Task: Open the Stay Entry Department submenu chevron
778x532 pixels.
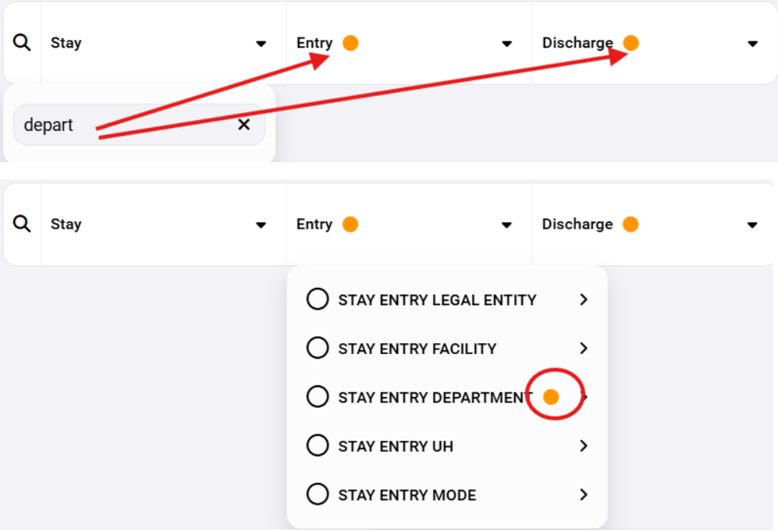Action: pyautogui.click(x=585, y=397)
